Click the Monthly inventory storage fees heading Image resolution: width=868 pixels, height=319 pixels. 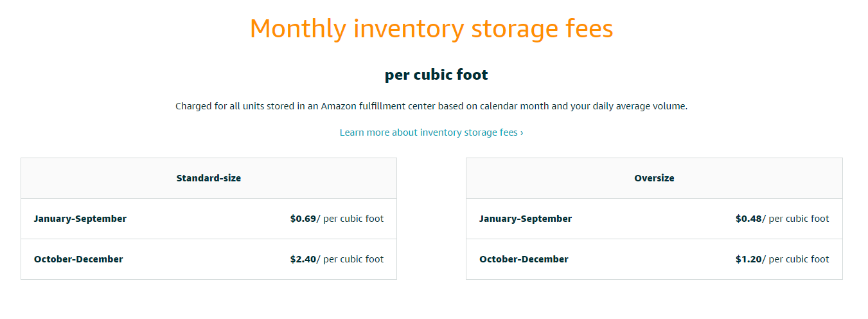tap(432, 29)
